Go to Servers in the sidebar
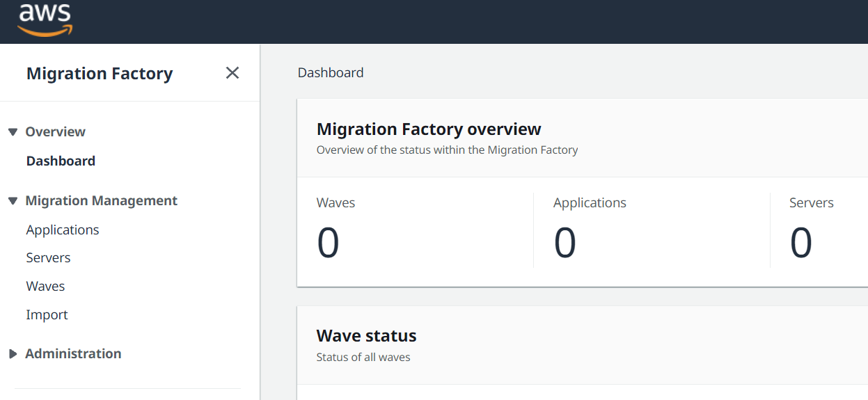Viewport: 868px width, 400px height. tap(48, 257)
